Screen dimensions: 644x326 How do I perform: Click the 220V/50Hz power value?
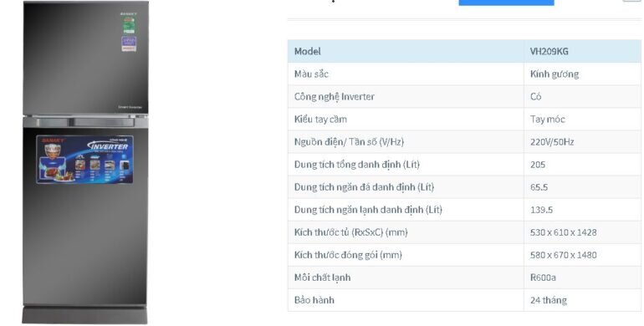click(552, 142)
